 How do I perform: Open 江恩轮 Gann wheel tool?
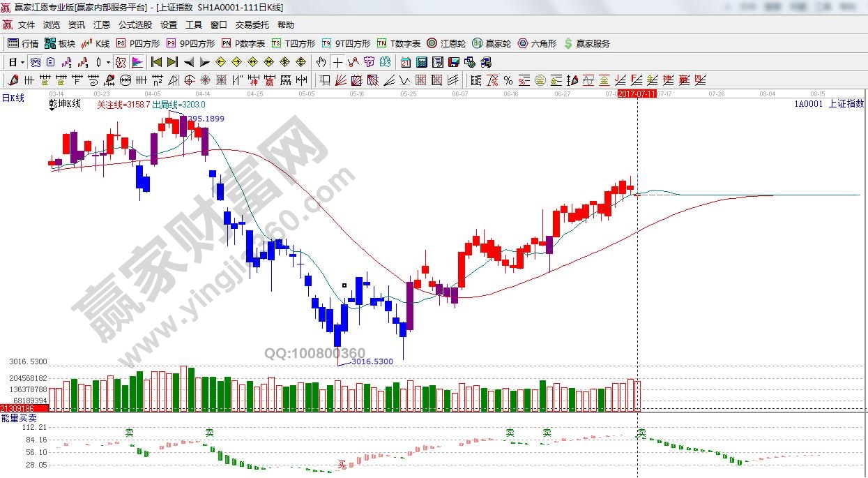[x=447, y=43]
